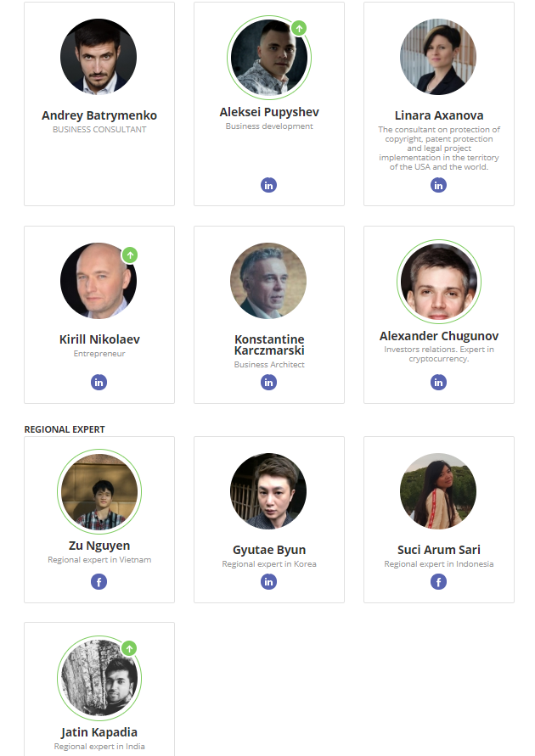Click the Jatin Kapadia name heading

[x=99, y=732]
